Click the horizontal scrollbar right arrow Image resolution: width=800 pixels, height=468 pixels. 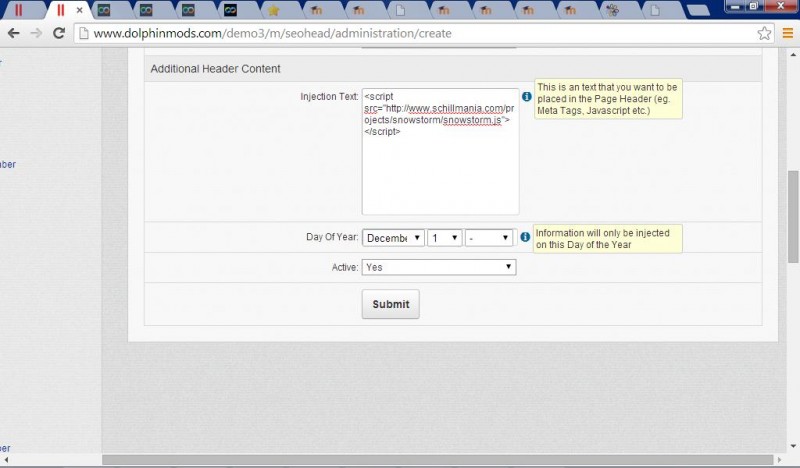(x=779, y=460)
